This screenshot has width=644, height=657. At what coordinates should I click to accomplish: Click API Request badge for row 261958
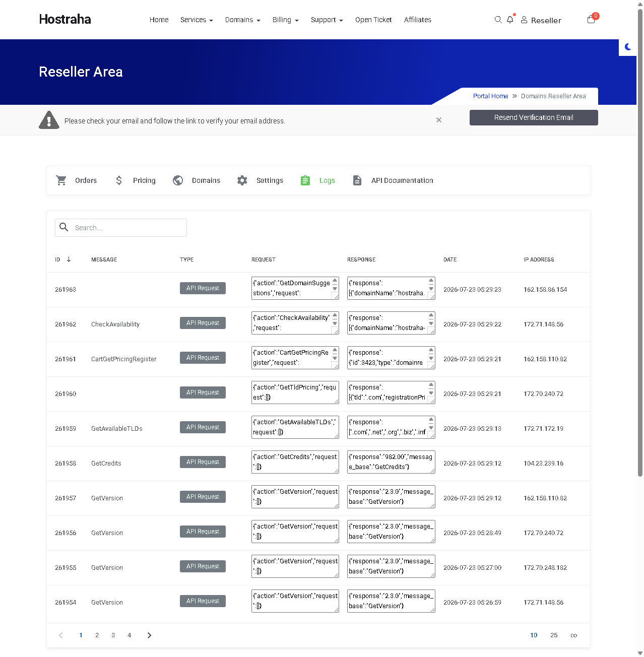point(203,462)
